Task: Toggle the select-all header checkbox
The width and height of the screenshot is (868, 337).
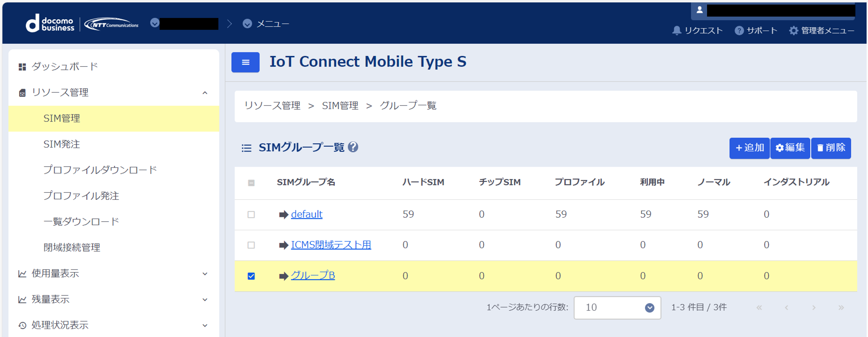Action: [251, 183]
